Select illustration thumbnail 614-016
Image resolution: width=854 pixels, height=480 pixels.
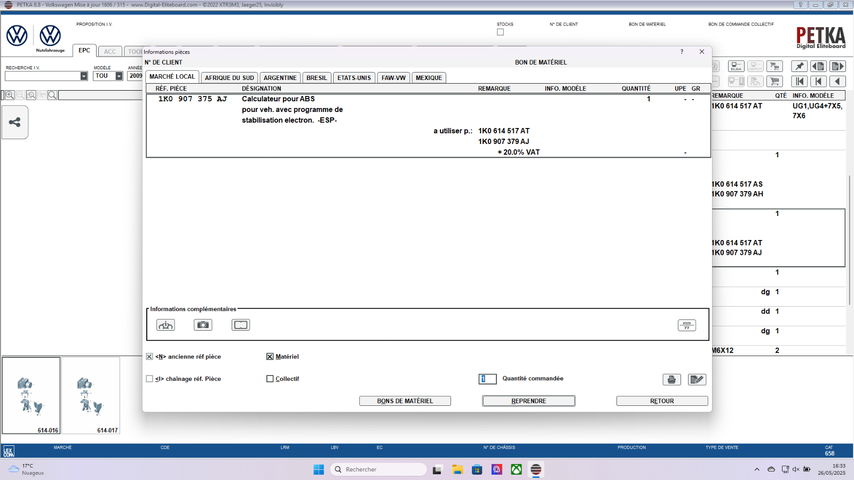31,396
